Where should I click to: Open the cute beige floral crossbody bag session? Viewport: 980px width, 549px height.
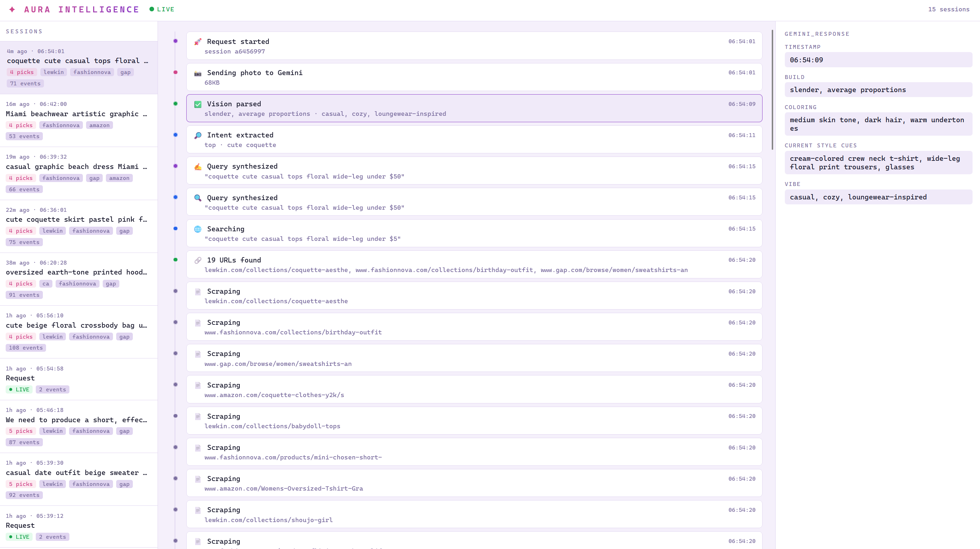[x=76, y=325]
